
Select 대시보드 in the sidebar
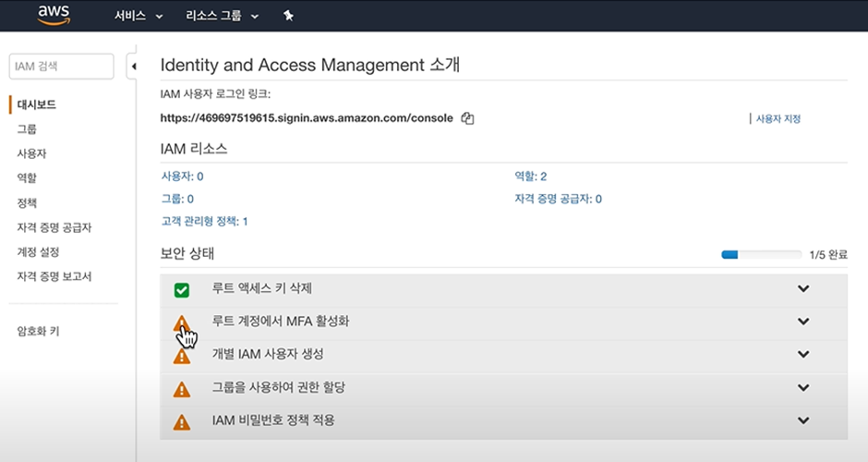37,104
